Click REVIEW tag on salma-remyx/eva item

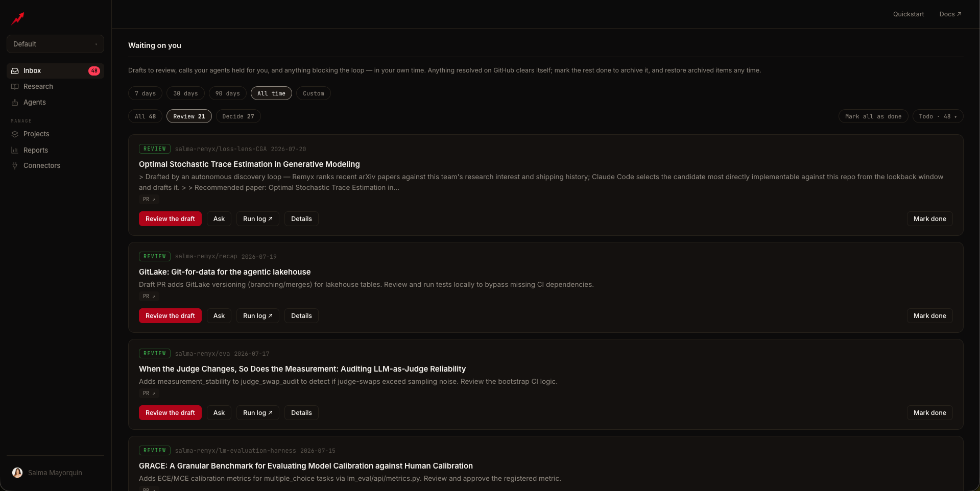pos(155,354)
